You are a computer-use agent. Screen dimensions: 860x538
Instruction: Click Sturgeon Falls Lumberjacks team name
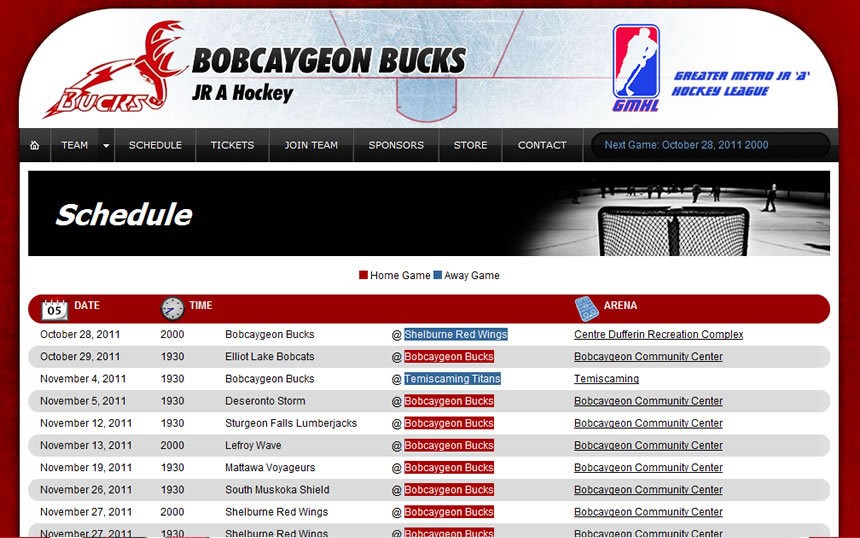coord(291,423)
